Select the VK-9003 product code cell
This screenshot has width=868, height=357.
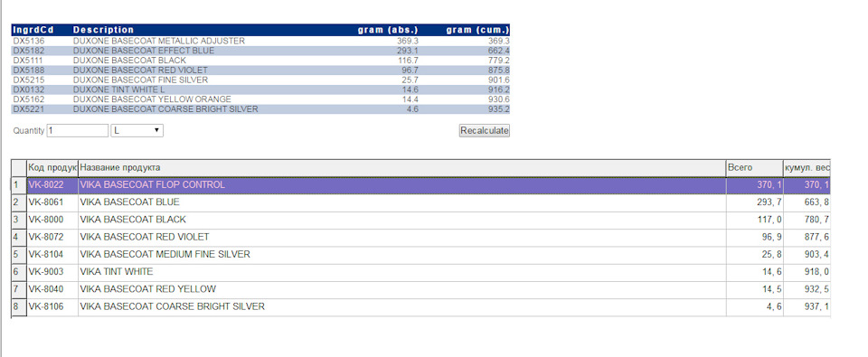(x=52, y=272)
